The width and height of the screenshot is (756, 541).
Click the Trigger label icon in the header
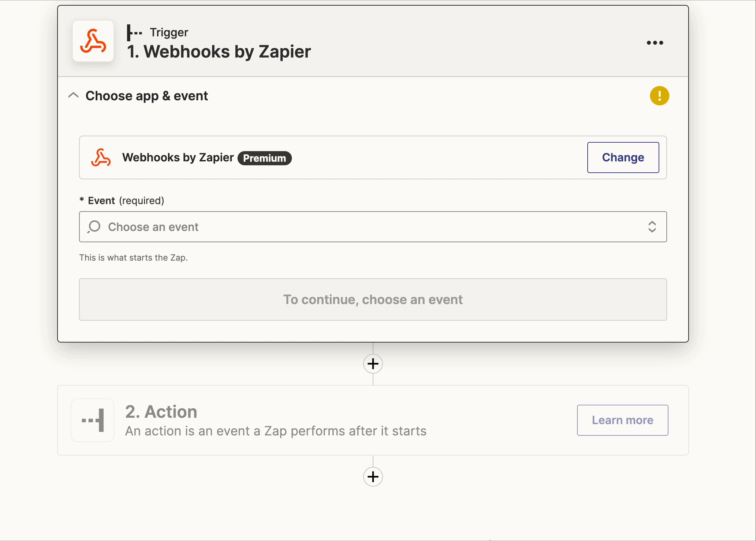[x=134, y=32]
